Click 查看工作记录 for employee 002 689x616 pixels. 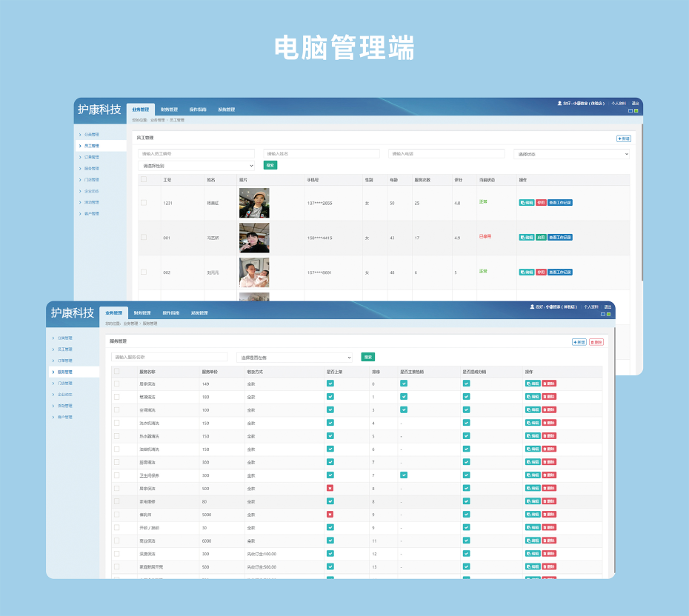560,272
